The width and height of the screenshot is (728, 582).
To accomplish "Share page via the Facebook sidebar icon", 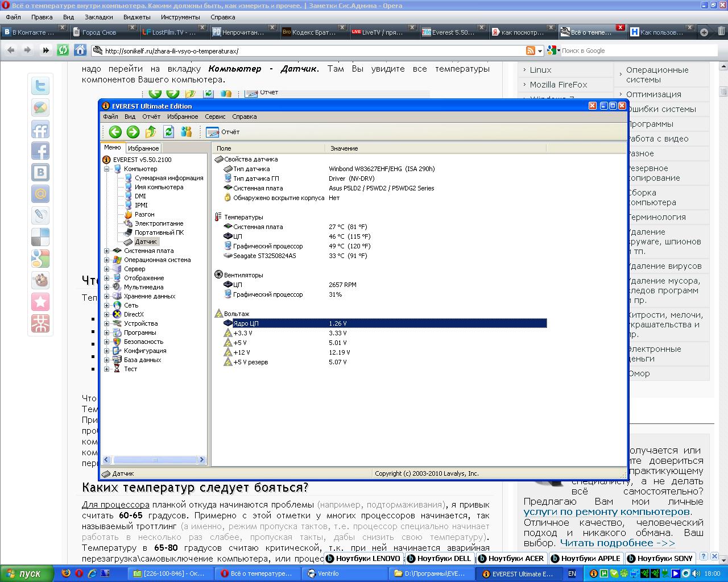I will [x=40, y=151].
